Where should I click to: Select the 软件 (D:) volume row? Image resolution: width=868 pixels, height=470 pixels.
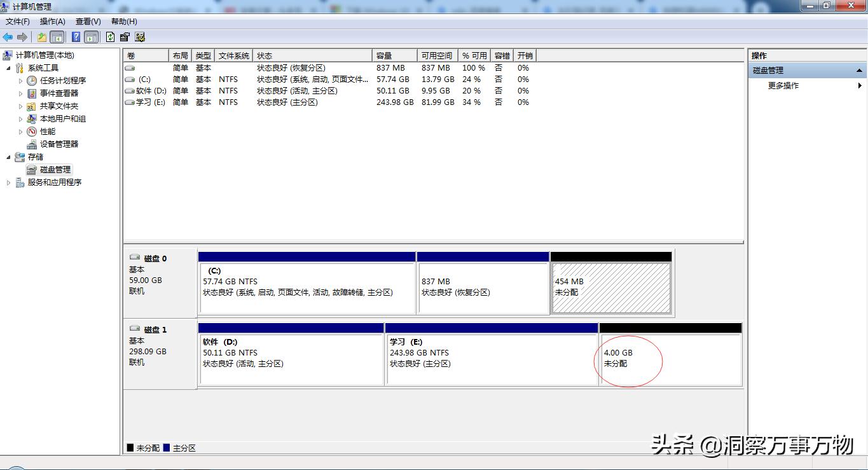pos(329,91)
